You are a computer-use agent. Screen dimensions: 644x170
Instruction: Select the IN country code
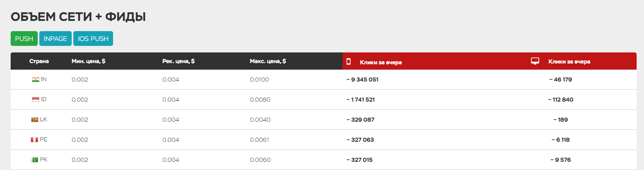tap(44, 79)
